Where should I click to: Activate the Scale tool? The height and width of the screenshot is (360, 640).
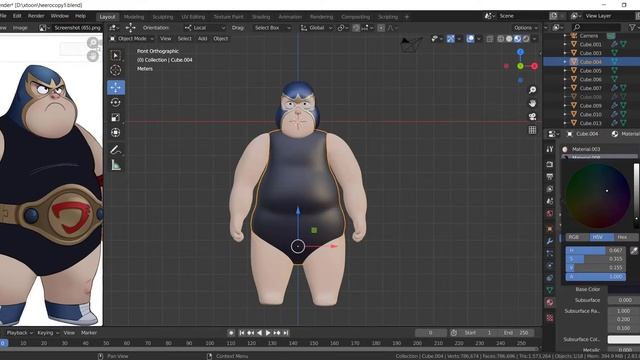click(116, 118)
